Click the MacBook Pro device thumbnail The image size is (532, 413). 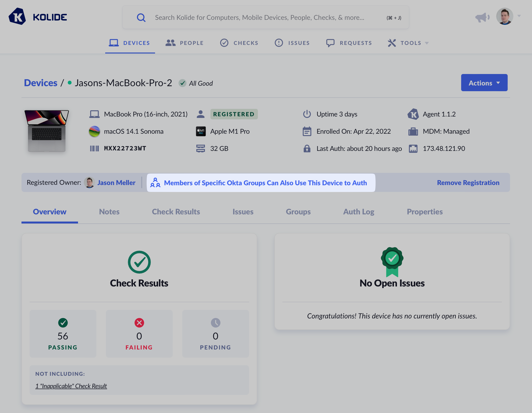(x=47, y=131)
